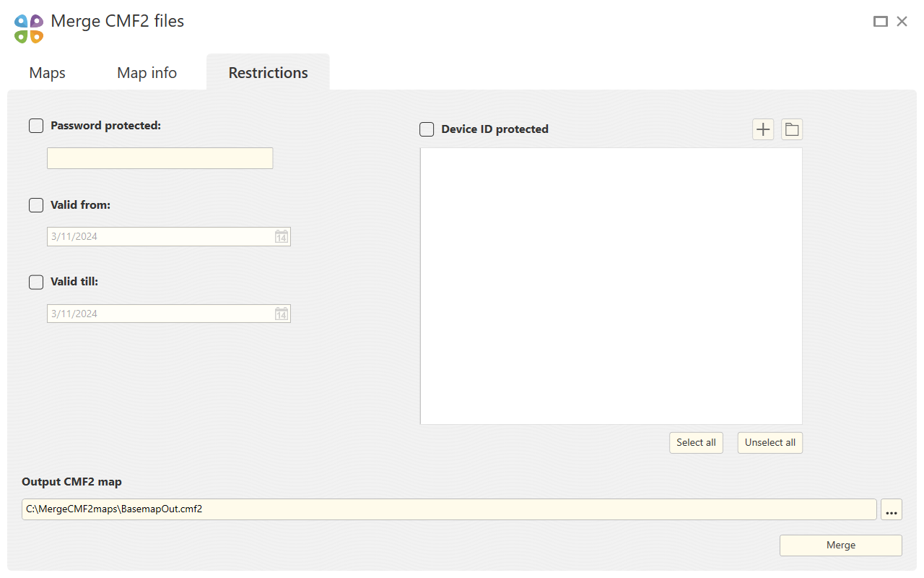This screenshot has width=924, height=578.
Task: Click the "Output CMF2 map" label
Action: tap(72, 482)
